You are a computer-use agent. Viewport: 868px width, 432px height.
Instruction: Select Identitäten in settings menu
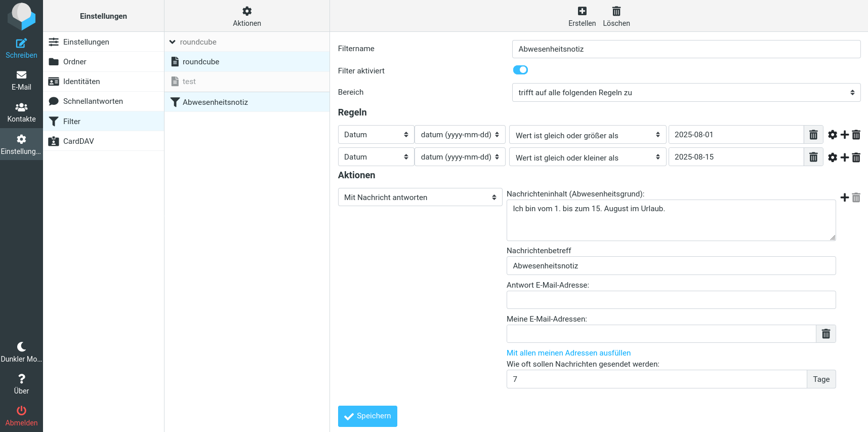coord(81,82)
